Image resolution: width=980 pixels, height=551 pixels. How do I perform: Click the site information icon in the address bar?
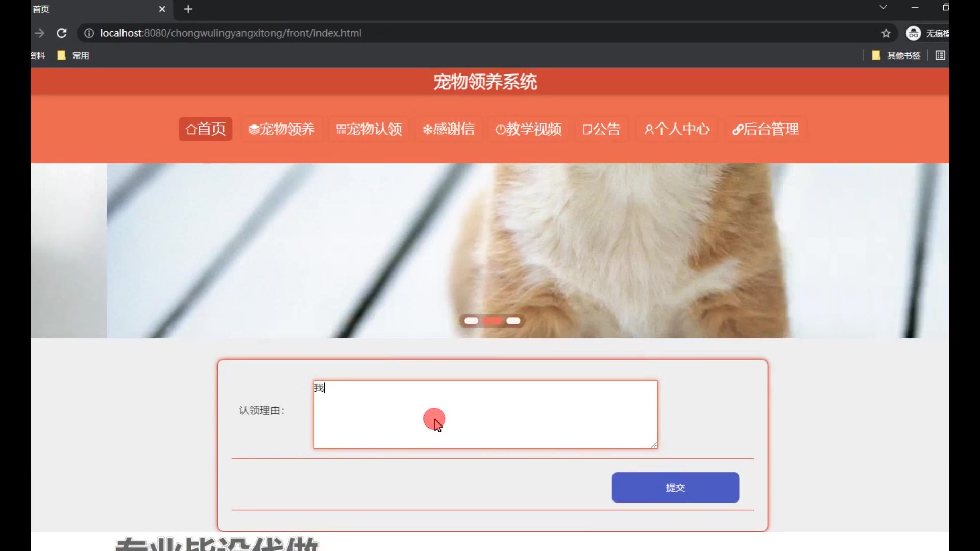click(x=89, y=33)
